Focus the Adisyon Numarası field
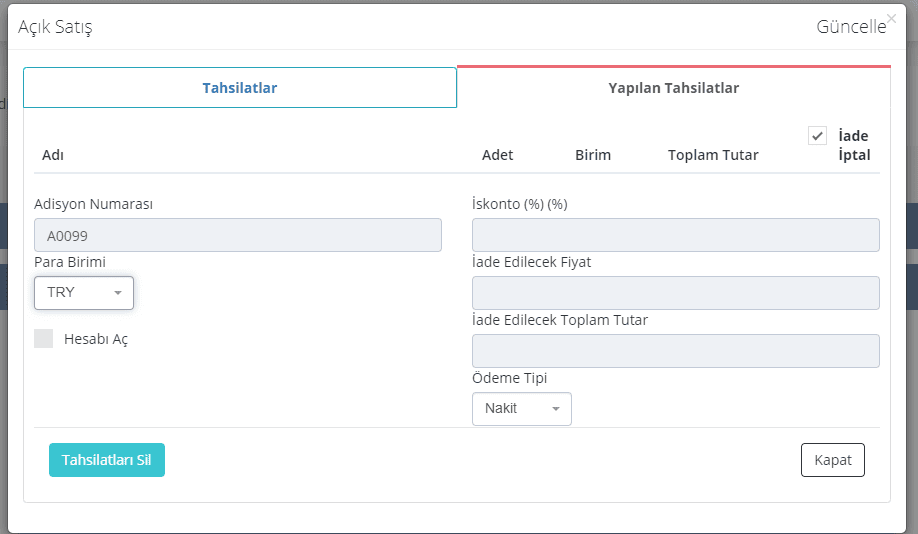 tap(238, 235)
